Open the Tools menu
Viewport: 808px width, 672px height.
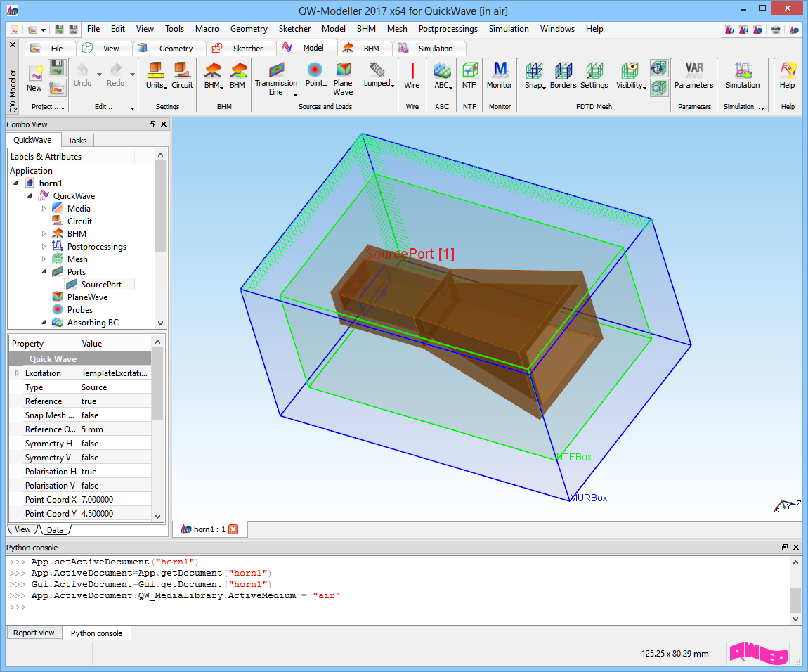coord(174,29)
